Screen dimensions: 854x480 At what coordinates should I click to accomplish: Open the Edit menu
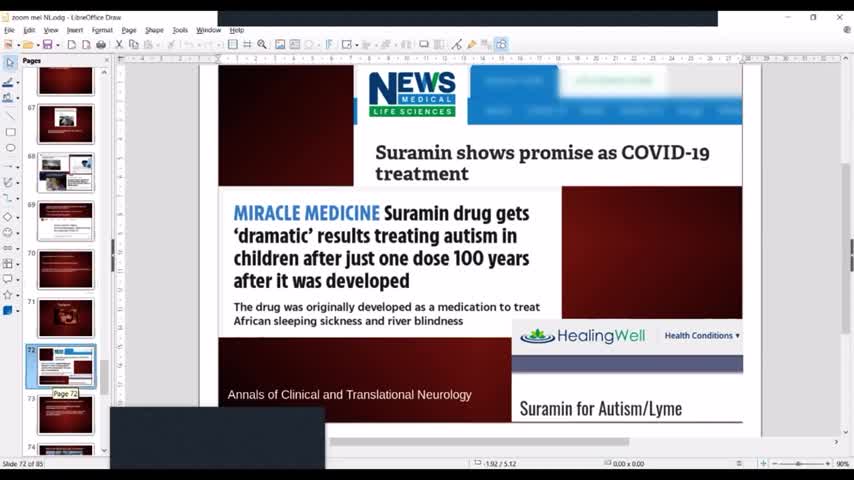[29, 30]
